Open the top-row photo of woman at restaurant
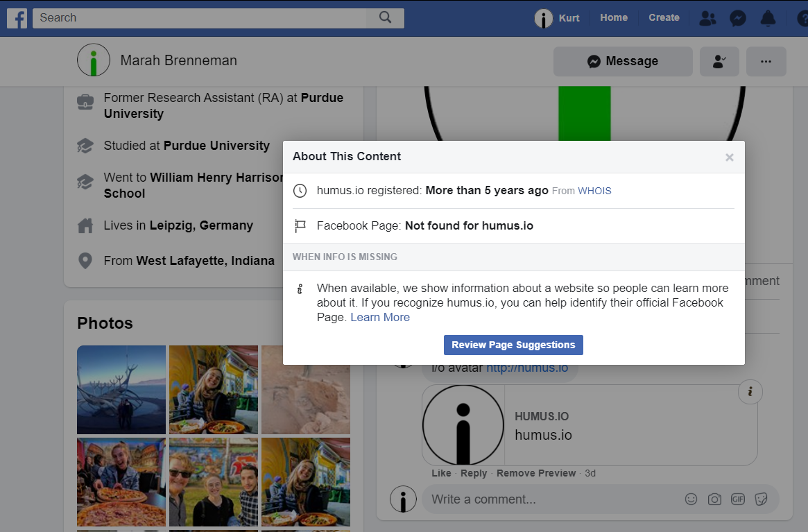The width and height of the screenshot is (808, 532). point(214,390)
